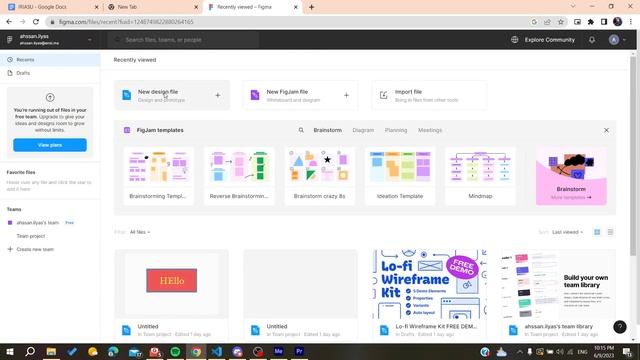Image resolution: width=640 pixels, height=360 pixels.
Task: Create a New FigJam file
Action: [x=300, y=96]
